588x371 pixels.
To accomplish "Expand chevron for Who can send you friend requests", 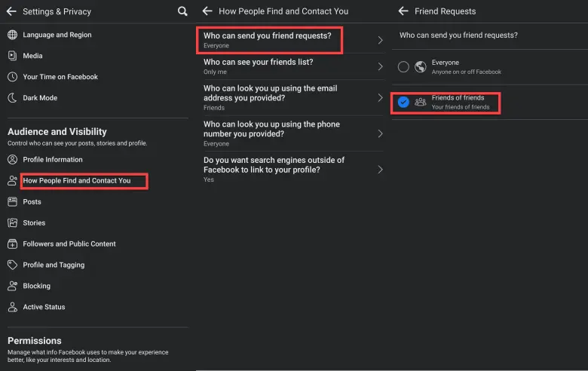I will 380,40.
